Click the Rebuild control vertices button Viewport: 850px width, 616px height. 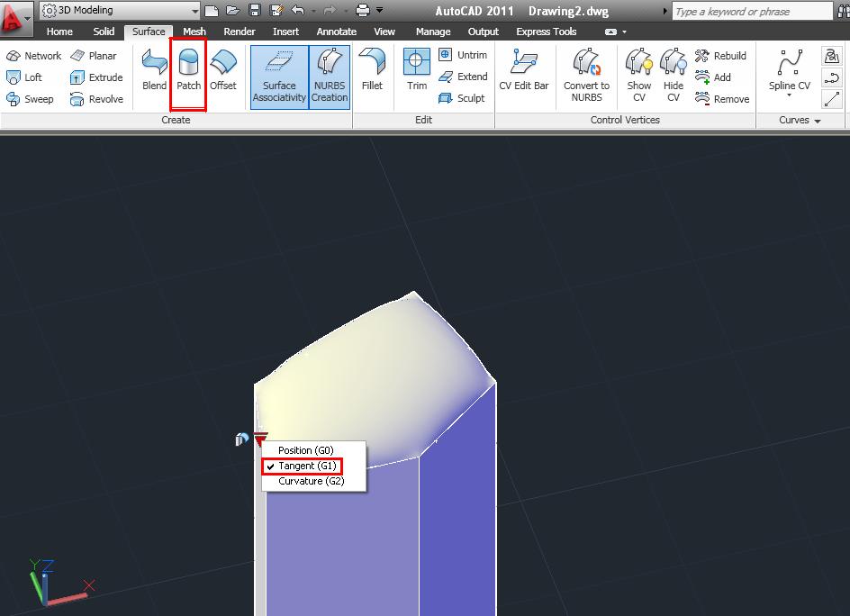(723, 56)
